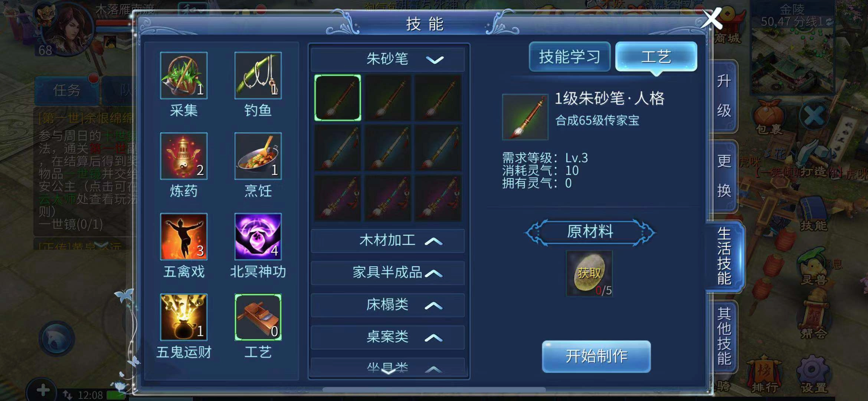Switch to the 技能学习 tab
Image resolution: width=868 pixels, height=401 pixels.
coord(570,57)
